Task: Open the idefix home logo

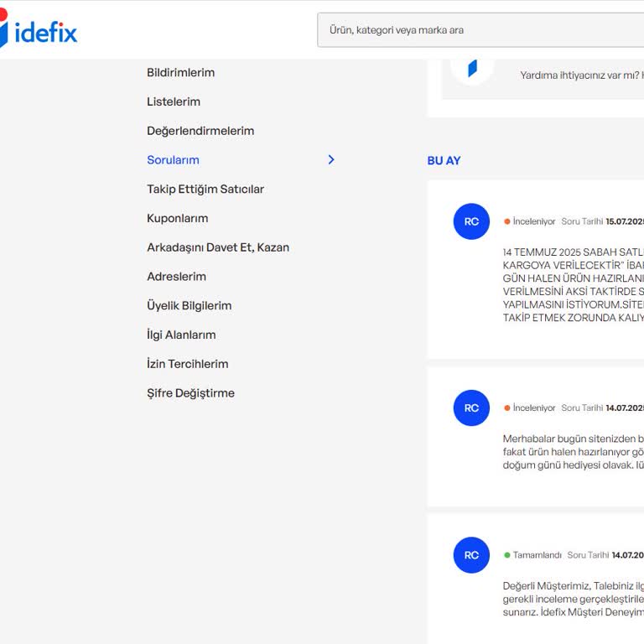Action: pos(39,29)
